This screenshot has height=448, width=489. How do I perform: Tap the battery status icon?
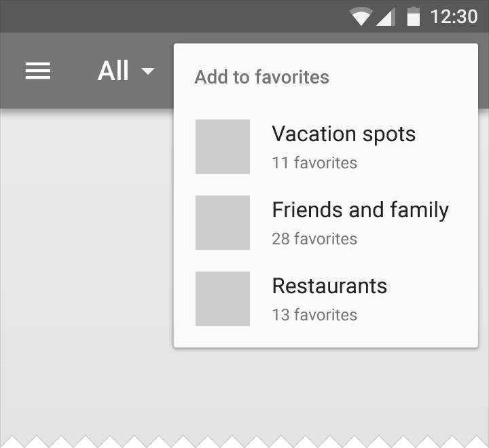(x=413, y=16)
